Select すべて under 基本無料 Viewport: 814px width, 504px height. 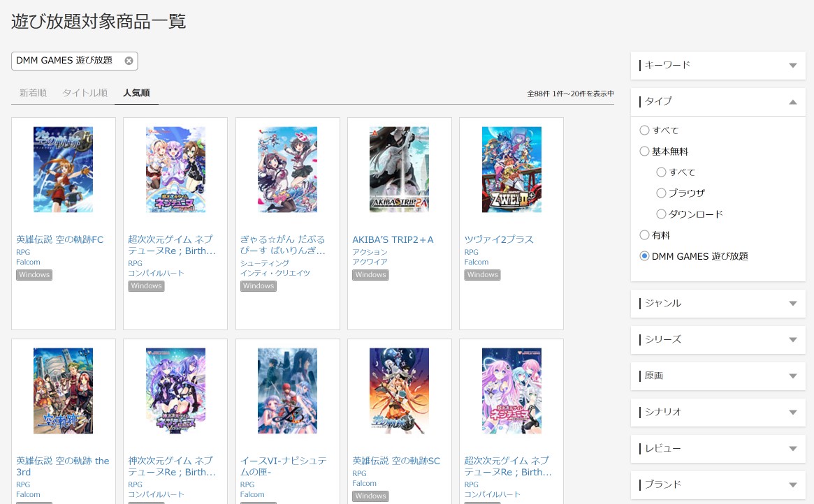(x=661, y=172)
